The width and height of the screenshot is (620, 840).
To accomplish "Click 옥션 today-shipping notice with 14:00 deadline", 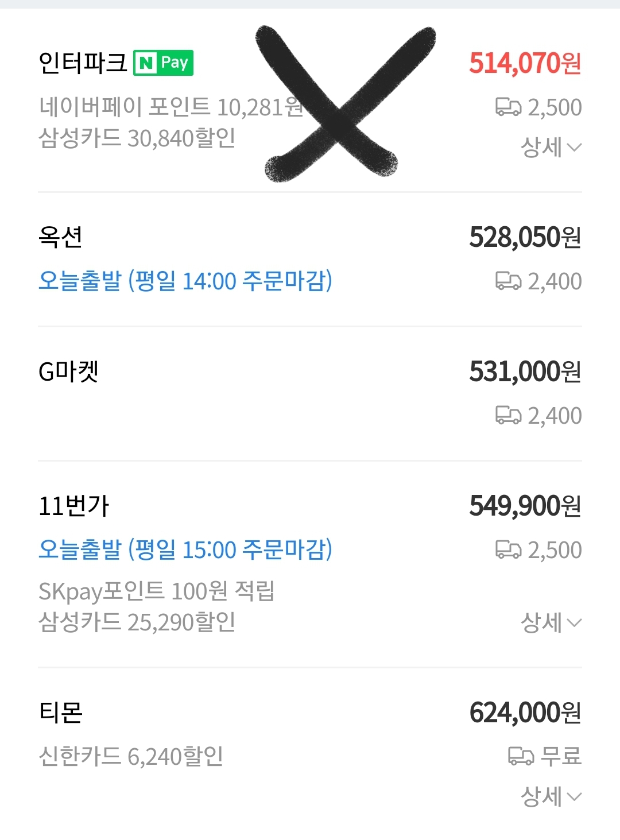I will [x=185, y=281].
